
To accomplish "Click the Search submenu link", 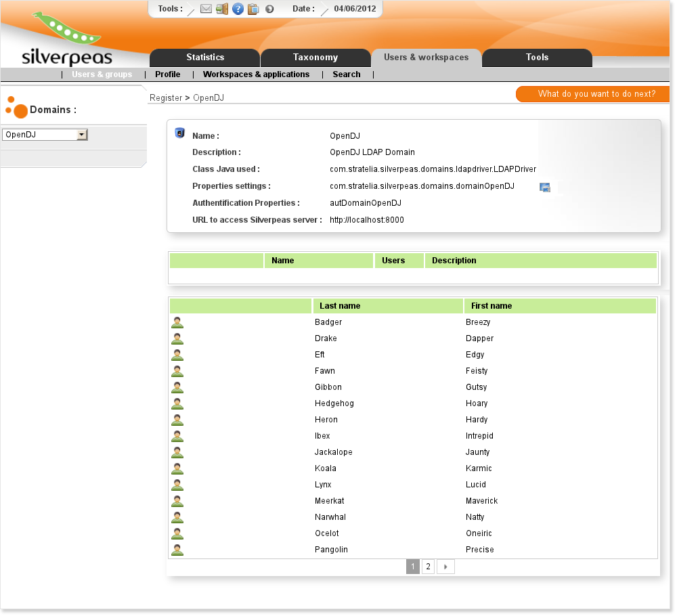I will coord(347,74).
